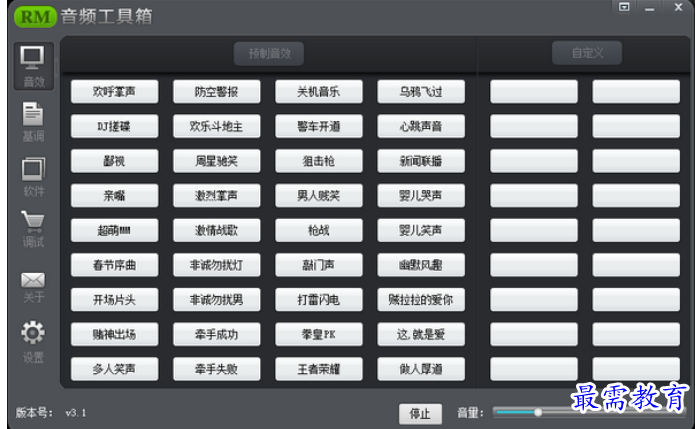
Task: Trigger the 春节序曲 sound button
Action: point(114,265)
